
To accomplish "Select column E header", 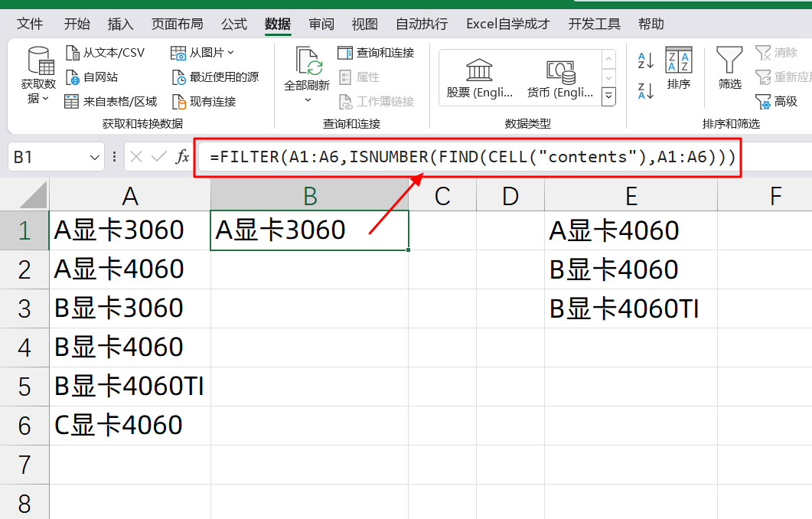I will [631, 196].
